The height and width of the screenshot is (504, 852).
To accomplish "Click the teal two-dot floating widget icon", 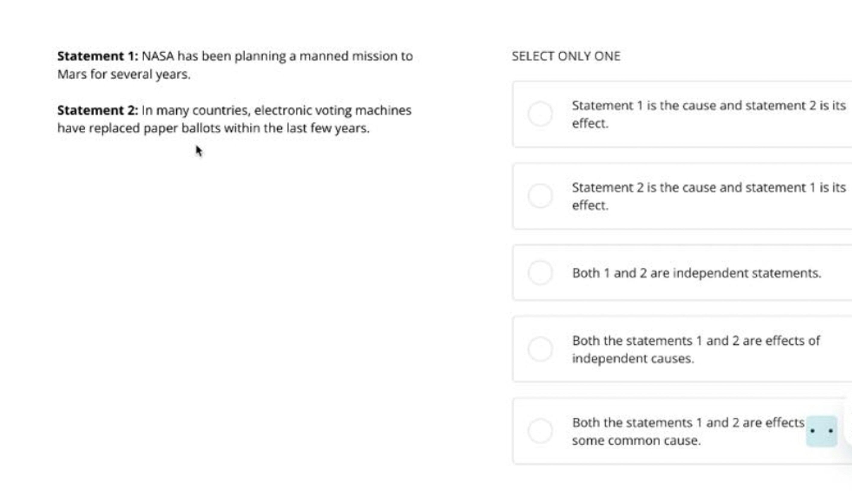I will click(821, 431).
